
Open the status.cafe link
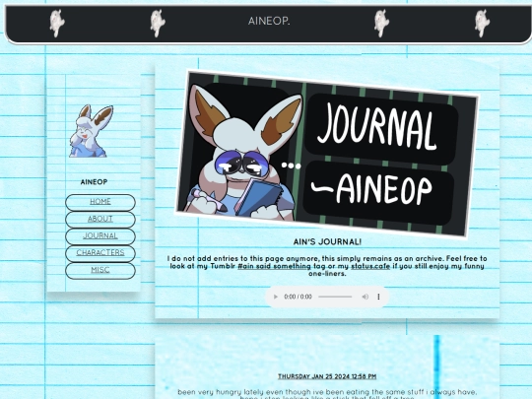[x=370, y=266]
